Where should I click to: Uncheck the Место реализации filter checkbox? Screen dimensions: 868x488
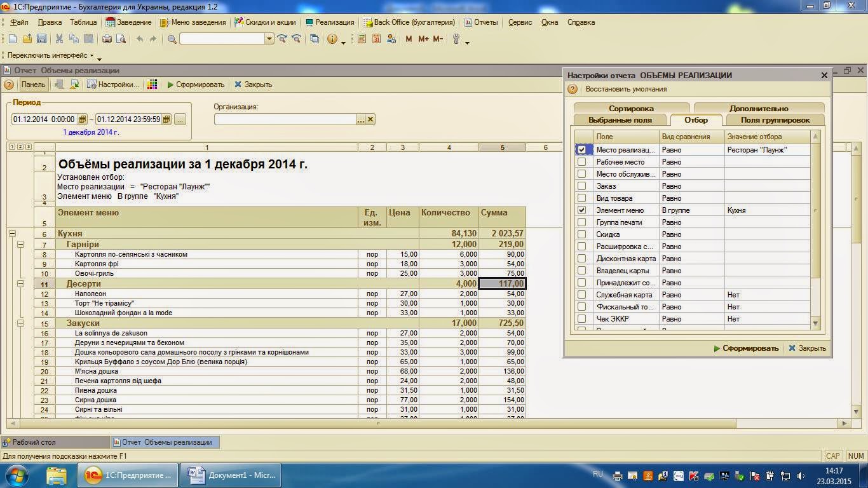tap(581, 150)
